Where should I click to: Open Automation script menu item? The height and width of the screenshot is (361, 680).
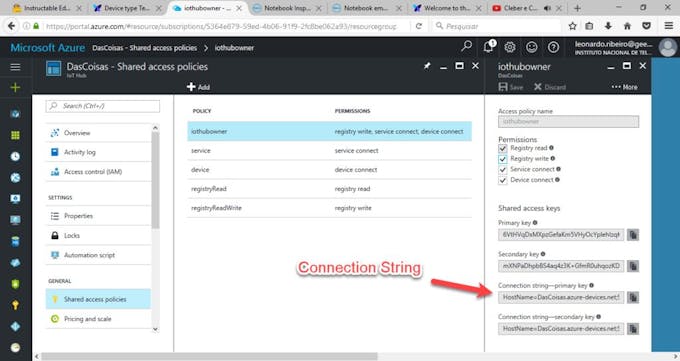98,255
